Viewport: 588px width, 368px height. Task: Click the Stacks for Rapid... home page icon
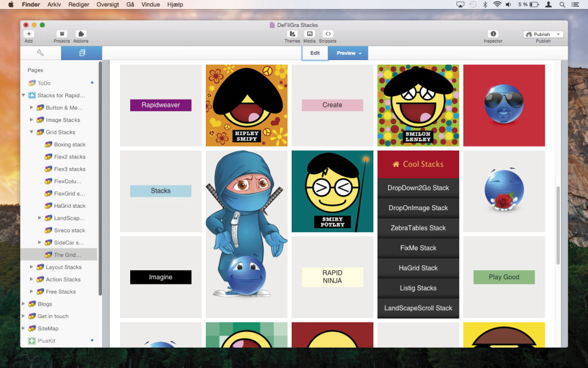click(32, 95)
